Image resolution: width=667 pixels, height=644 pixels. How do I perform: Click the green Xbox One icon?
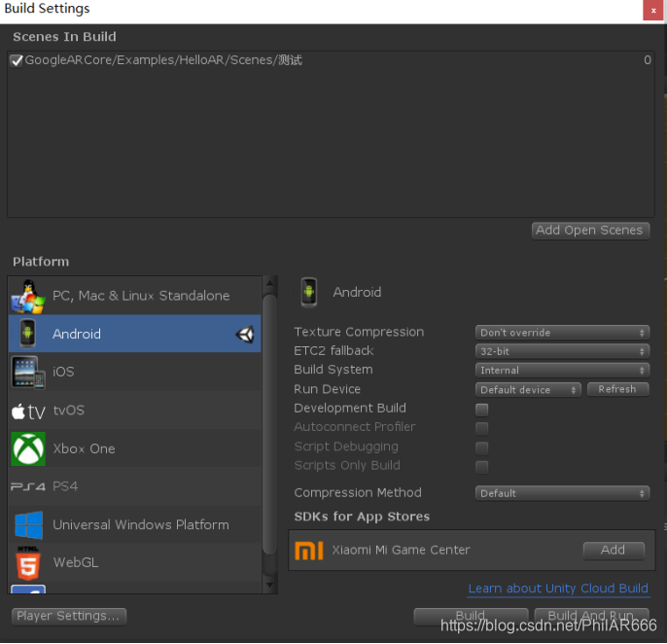28,448
